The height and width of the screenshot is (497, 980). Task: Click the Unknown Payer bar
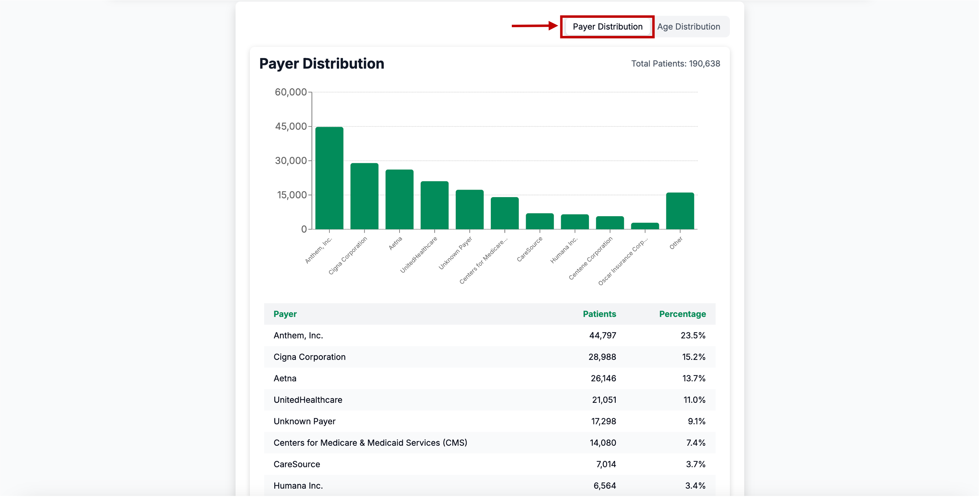point(470,210)
